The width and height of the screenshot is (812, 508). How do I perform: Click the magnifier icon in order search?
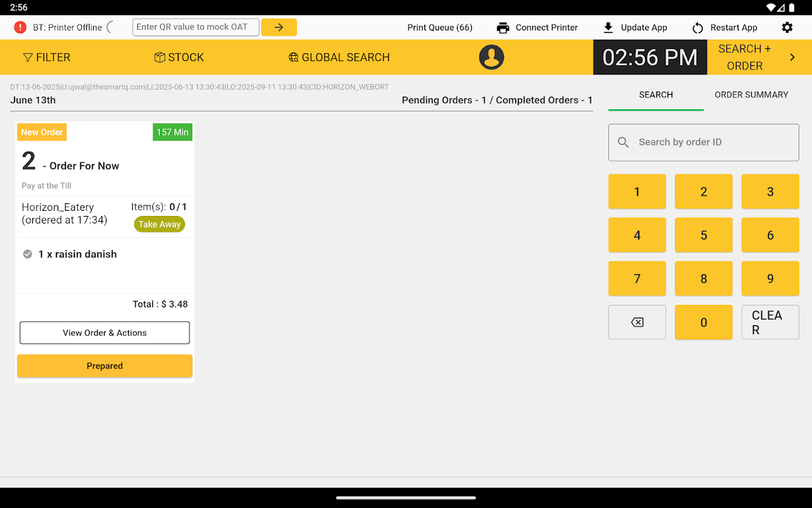624,142
